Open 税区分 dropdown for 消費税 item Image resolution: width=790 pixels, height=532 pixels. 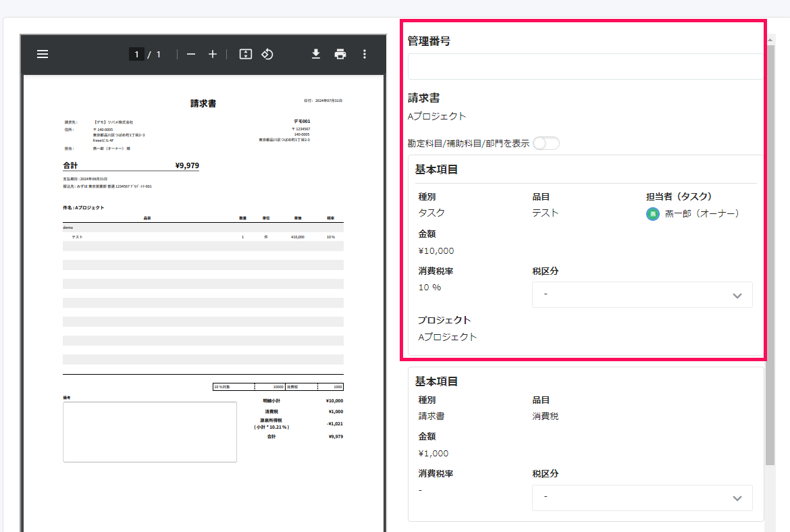[x=642, y=498]
